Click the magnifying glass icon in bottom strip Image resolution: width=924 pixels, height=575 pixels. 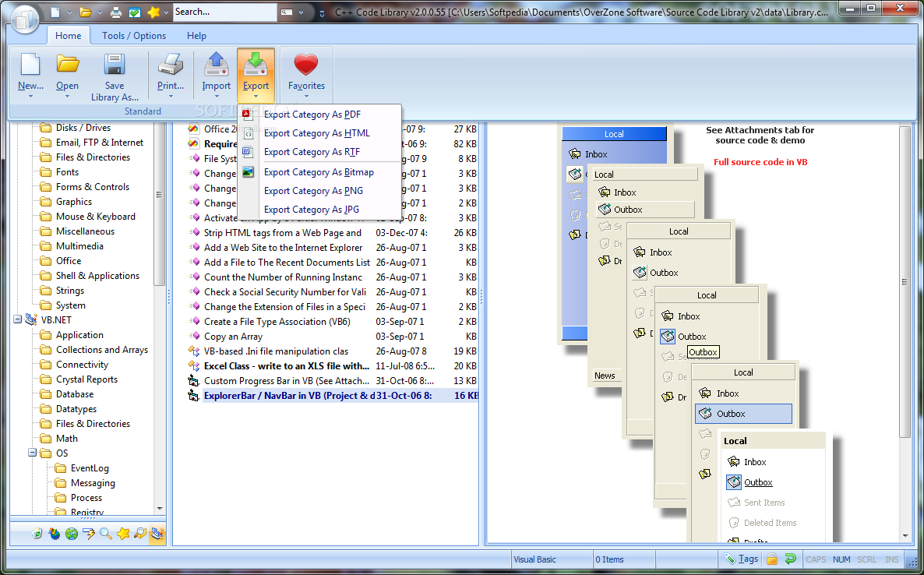click(x=106, y=534)
